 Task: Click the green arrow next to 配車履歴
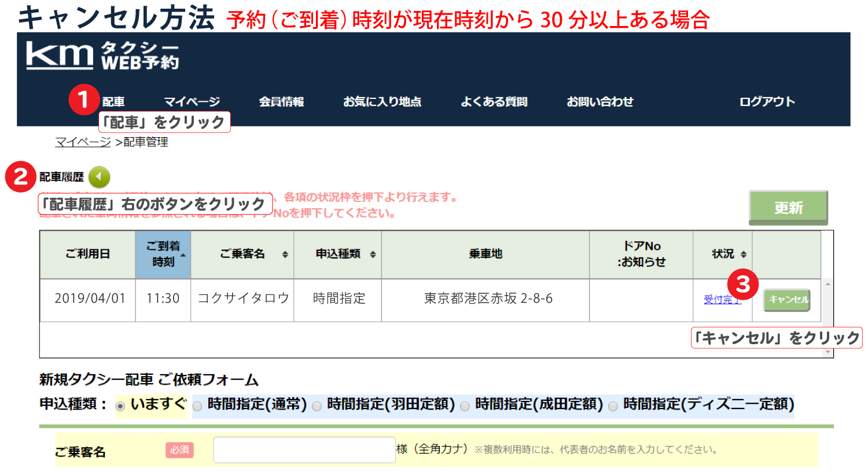click(x=100, y=177)
